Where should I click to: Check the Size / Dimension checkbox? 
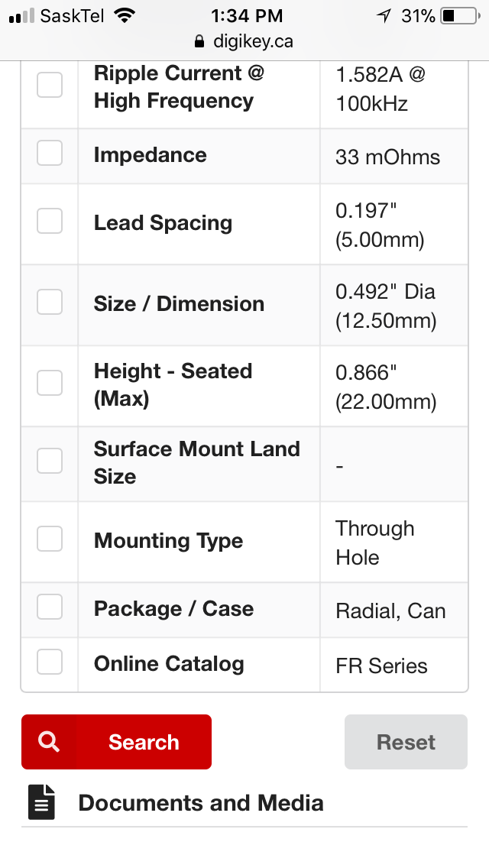[x=50, y=302]
